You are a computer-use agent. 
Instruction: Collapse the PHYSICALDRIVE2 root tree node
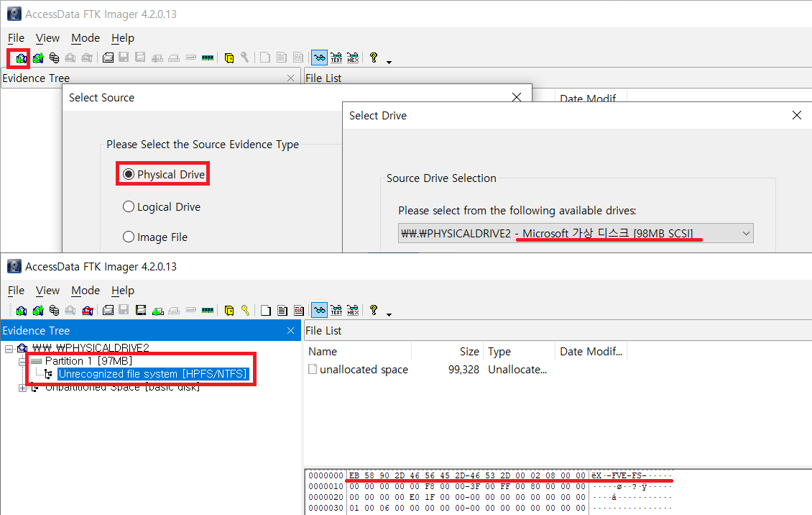click(8, 348)
